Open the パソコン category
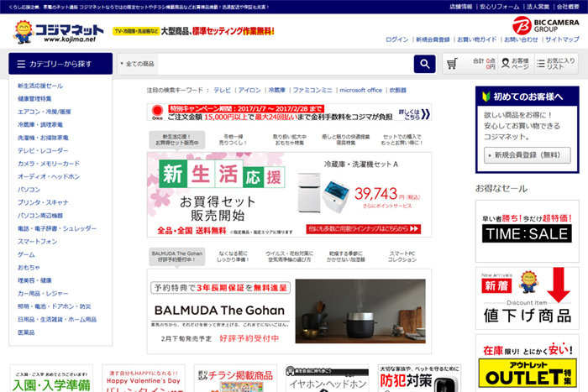 pyautogui.click(x=29, y=190)
